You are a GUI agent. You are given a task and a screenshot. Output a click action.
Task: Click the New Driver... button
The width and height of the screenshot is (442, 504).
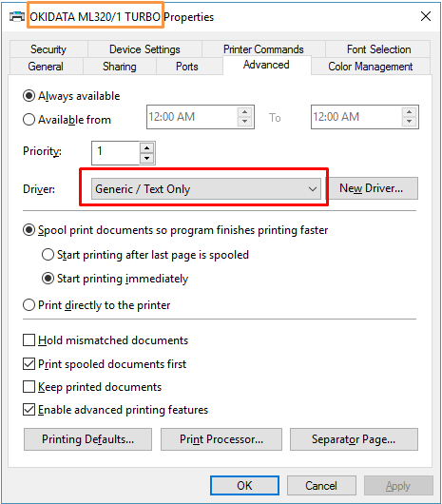372,188
